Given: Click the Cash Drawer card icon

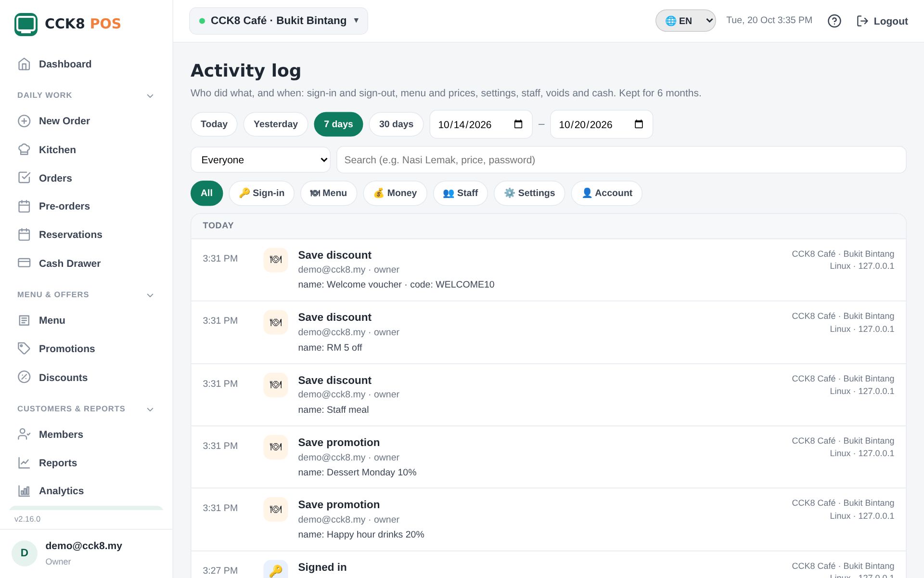Looking at the screenshot, I should point(24,263).
